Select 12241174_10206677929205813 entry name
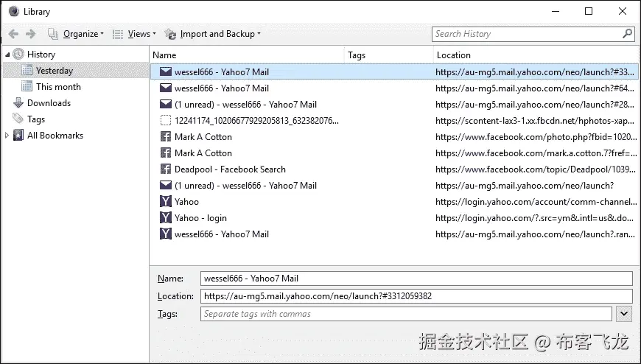The image size is (641, 364). pyautogui.click(x=256, y=121)
